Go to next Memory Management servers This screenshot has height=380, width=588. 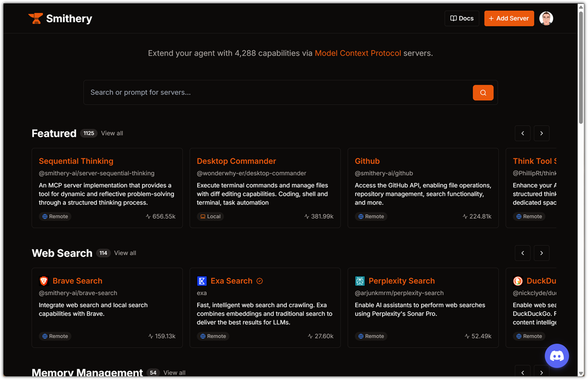pos(541,371)
